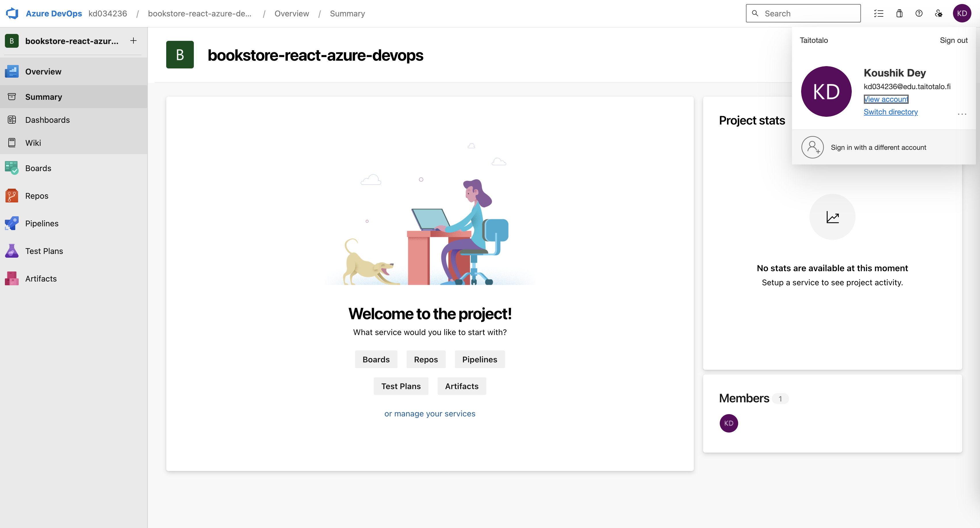Switch to the Overview sidebar tab
980x528 pixels.
pyautogui.click(x=43, y=71)
